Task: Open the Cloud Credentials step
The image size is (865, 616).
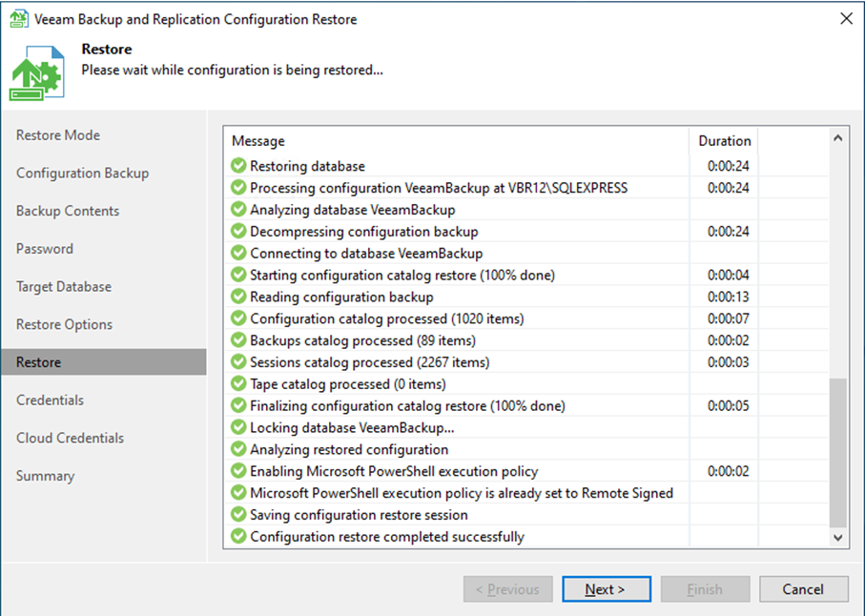Action: pyautogui.click(x=70, y=438)
